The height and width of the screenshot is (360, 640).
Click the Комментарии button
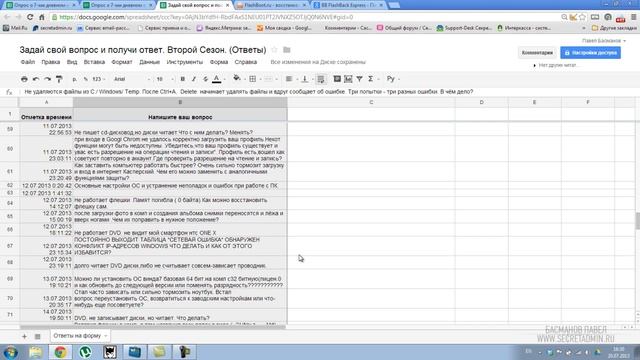[x=537, y=53]
